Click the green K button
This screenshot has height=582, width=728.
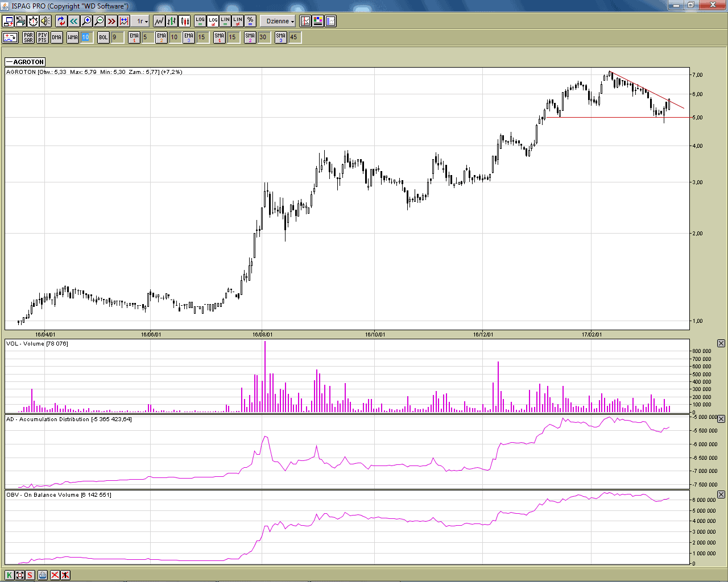[x=9, y=575]
